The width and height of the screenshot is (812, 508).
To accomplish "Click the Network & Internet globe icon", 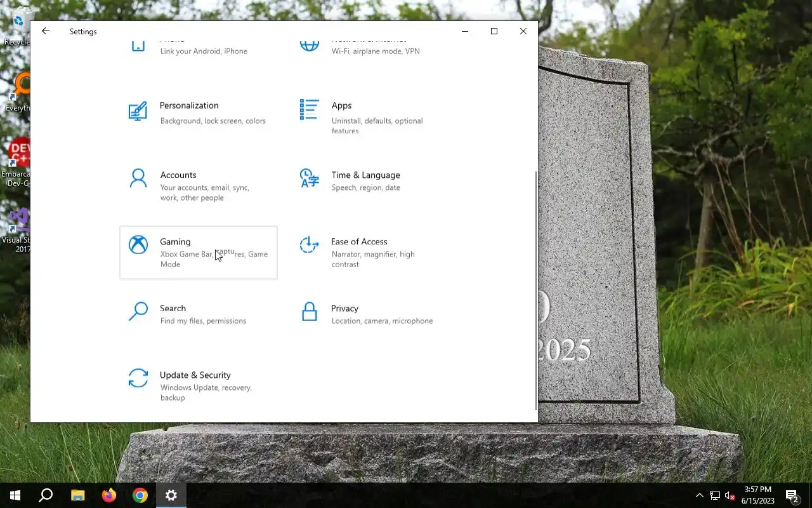I will click(309, 45).
